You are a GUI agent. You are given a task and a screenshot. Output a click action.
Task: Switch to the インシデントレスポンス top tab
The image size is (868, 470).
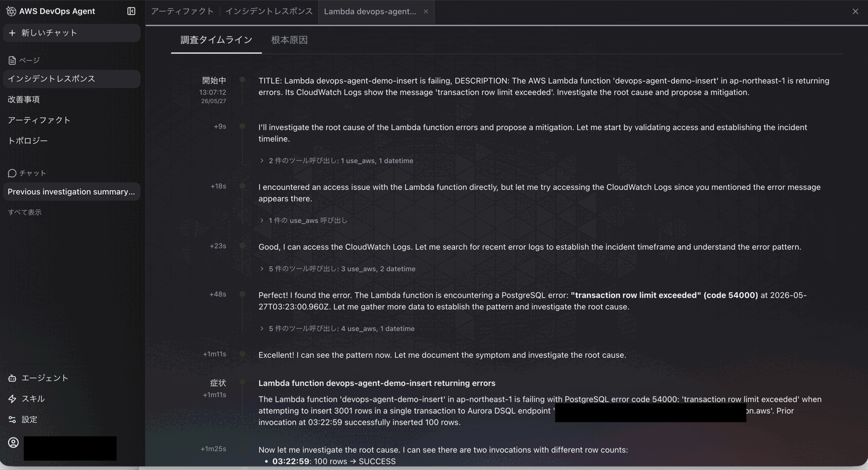pyautogui.click(x=269, y=11)
